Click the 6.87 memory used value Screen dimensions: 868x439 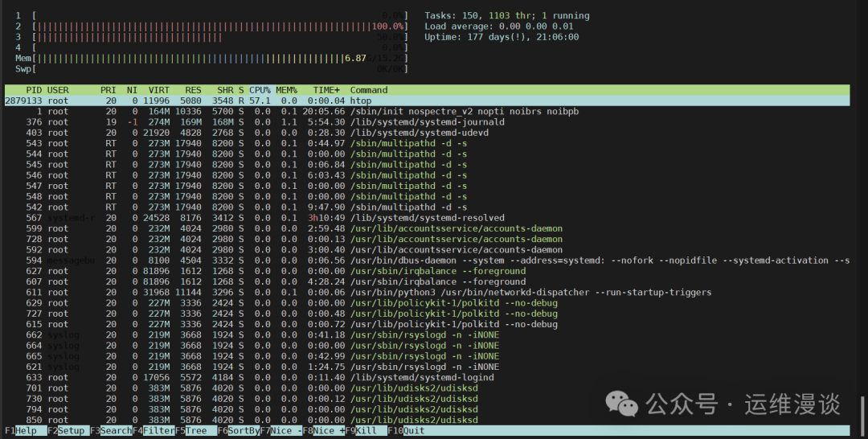355,58
